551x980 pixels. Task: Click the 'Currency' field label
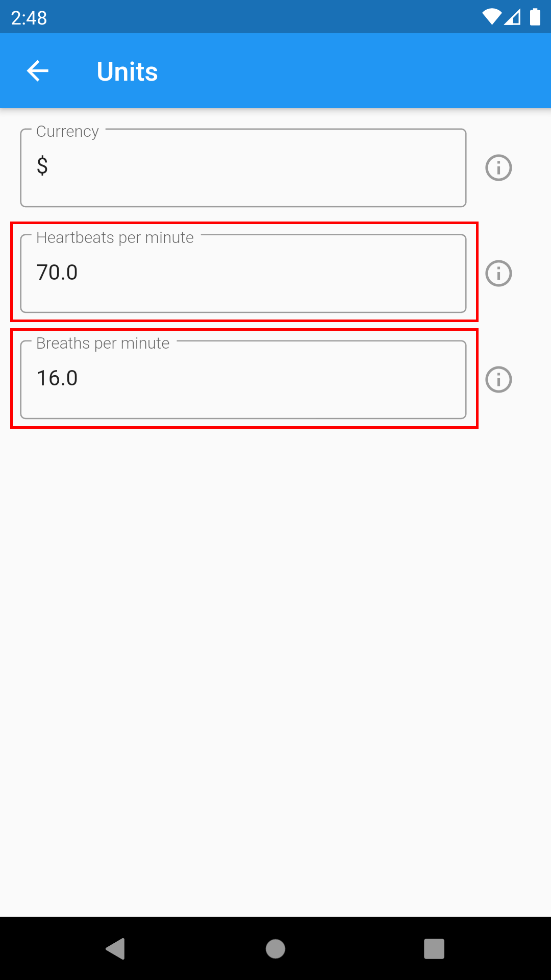point(67,132)
